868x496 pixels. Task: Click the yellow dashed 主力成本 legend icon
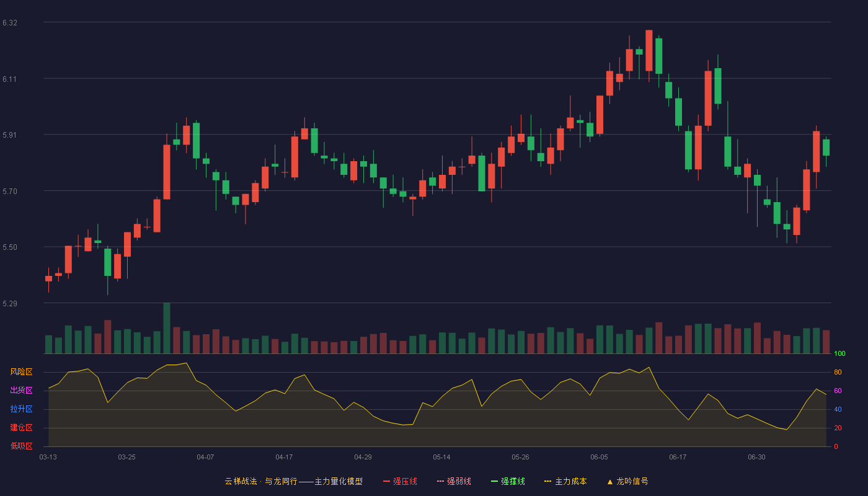pos(548,481)
